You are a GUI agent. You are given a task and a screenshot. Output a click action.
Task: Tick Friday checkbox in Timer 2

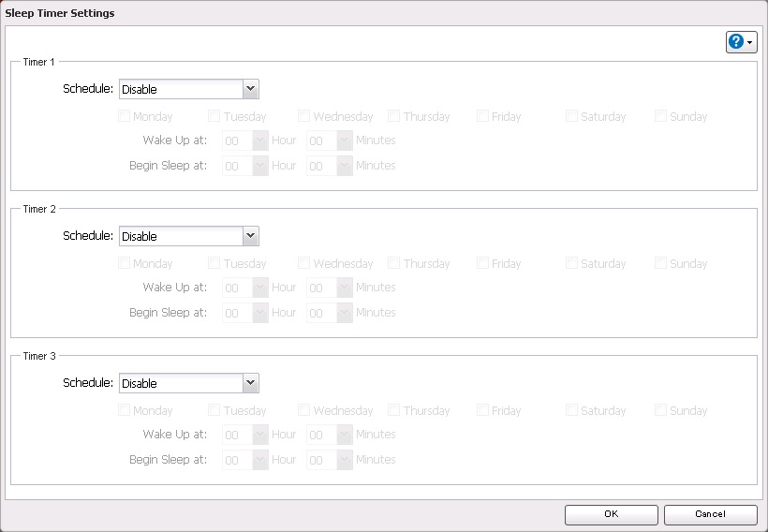tap(483, 264)
